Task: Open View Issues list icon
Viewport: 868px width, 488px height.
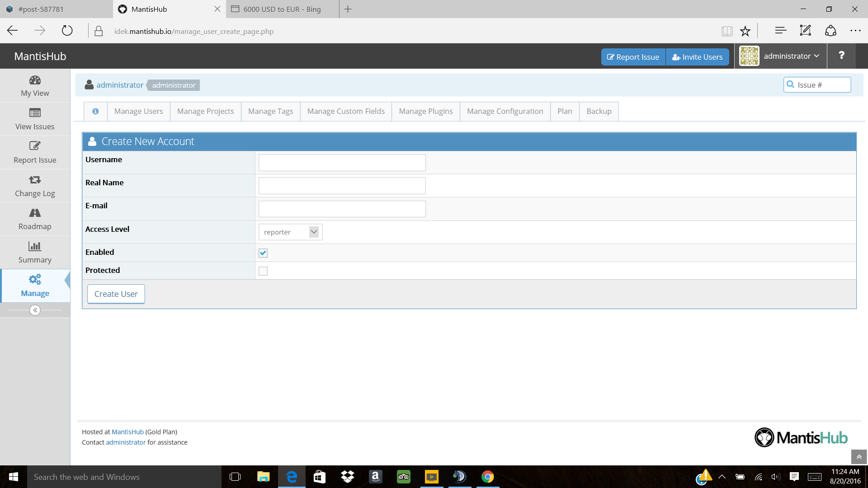Action: click(x=35, y=113)
